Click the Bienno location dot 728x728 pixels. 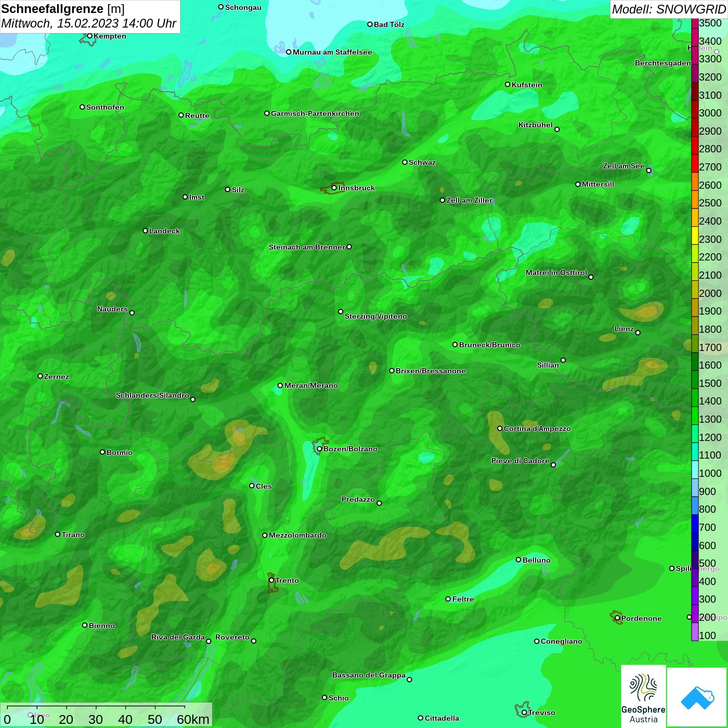85,625
